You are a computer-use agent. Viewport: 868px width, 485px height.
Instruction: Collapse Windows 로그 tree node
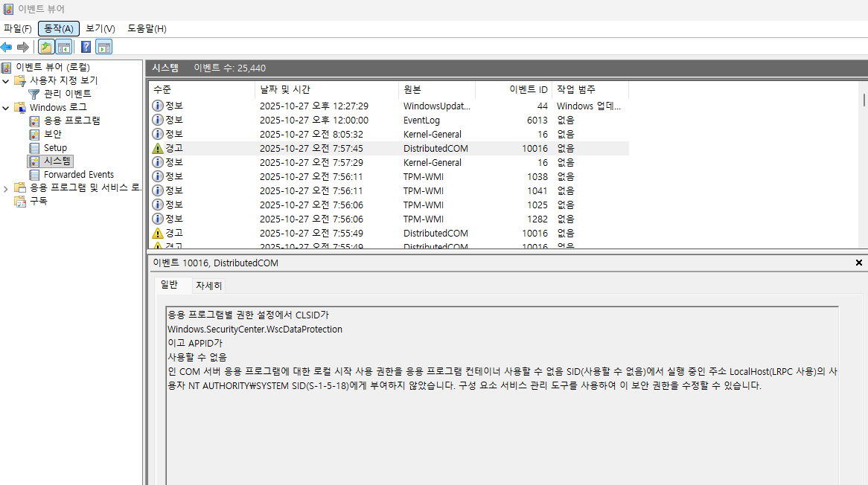pyautogui.click(x=6, y=108)
